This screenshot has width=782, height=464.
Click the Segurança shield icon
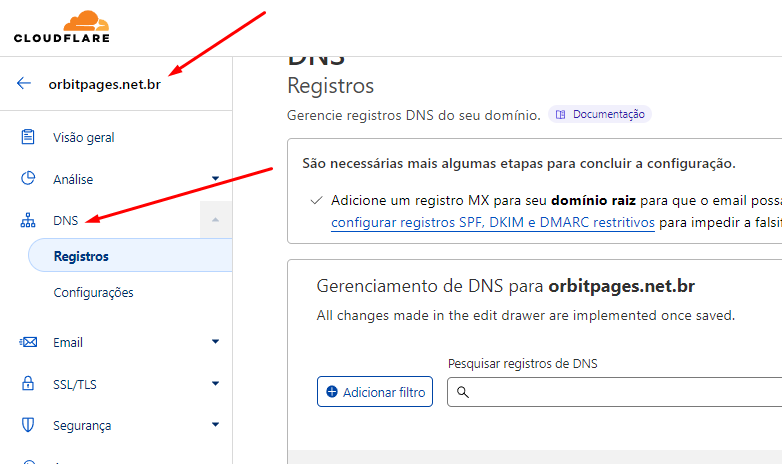[28, 425]
